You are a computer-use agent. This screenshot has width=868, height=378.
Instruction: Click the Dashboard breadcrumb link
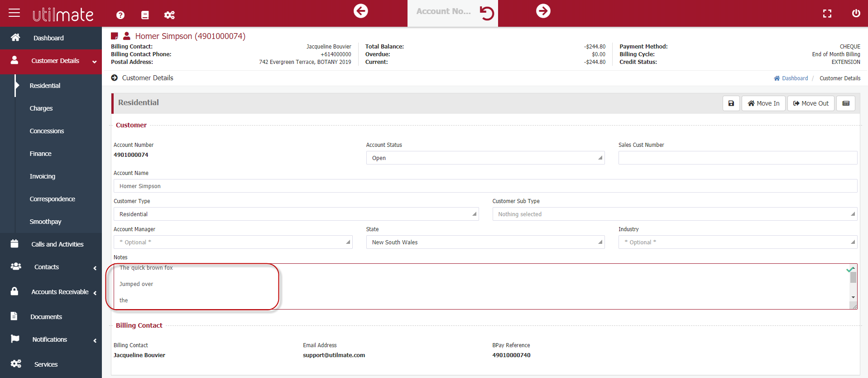click(795, 78)
